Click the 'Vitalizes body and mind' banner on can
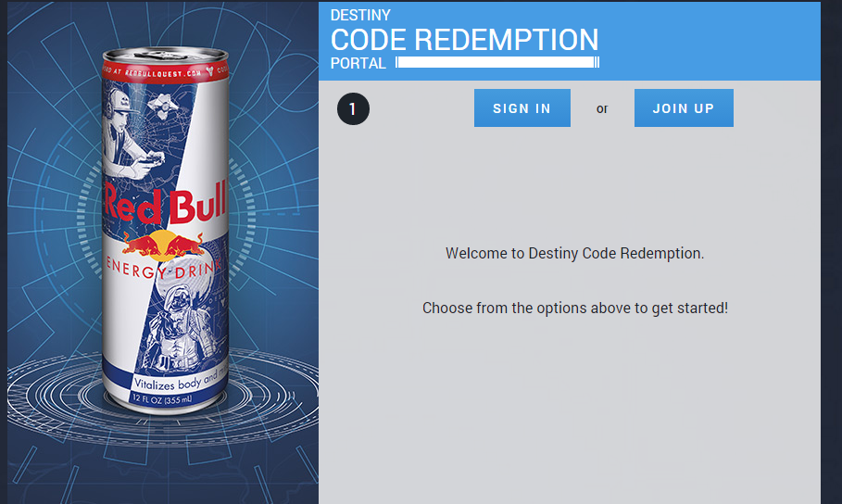The image size is (842, 504). pos(181,381)
